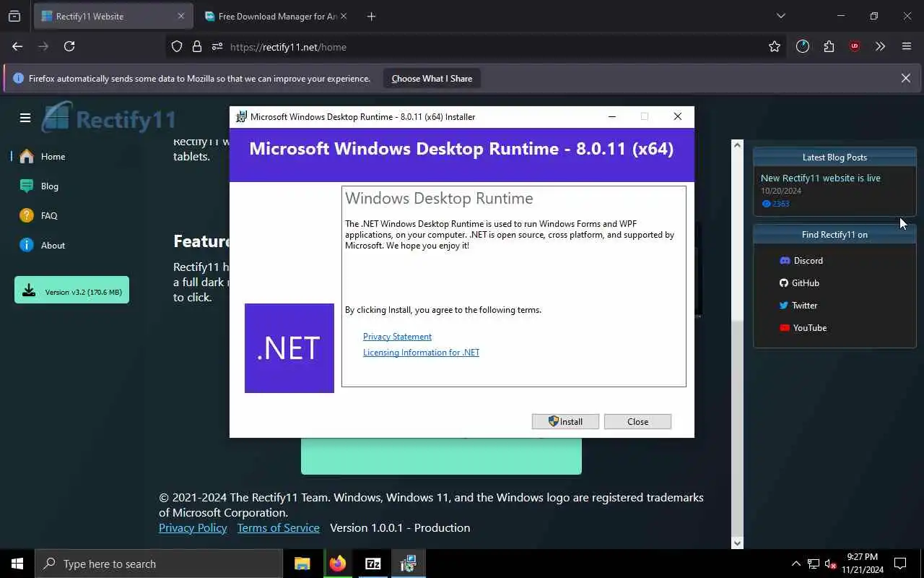Image resolution: width=924 pixels, height=578 pixels.
Task: Open the GitHub link
Action: (x=799, y=282)
